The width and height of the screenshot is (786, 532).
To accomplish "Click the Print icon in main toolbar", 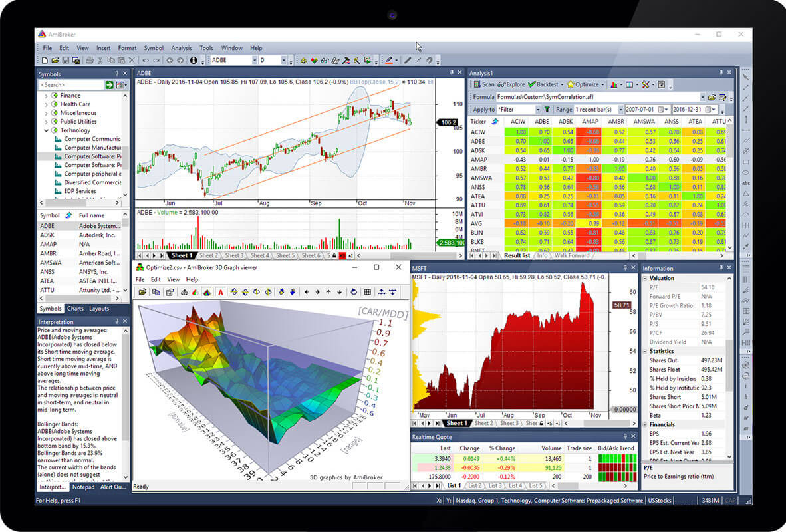I will [89, 60].
